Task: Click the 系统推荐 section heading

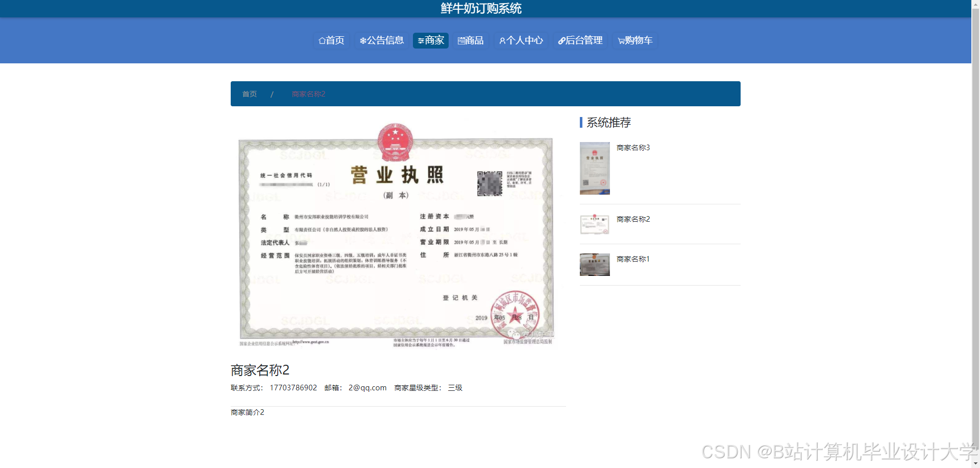Action: [608, 123]
